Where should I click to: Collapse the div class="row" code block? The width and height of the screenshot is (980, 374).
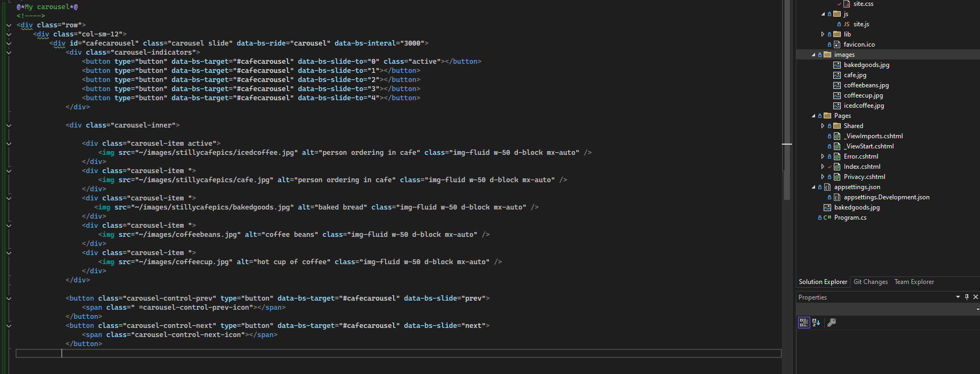[x=9, y=25]
